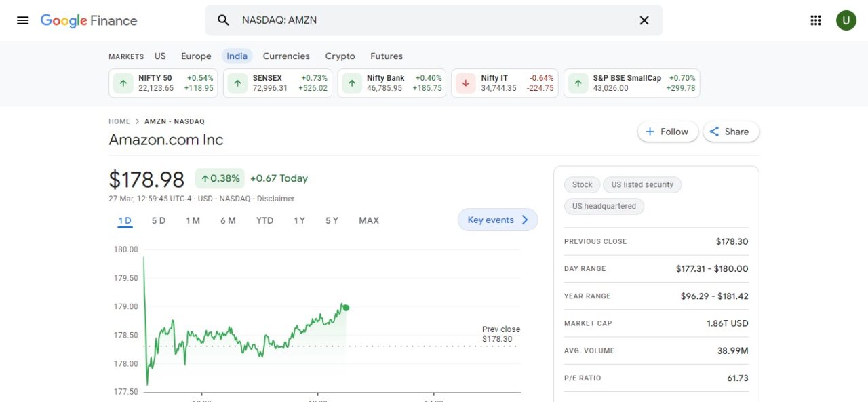Screen dimensions: 868x402
Task: Click the day range value $177.31 - $180.00
Action: 712,268
